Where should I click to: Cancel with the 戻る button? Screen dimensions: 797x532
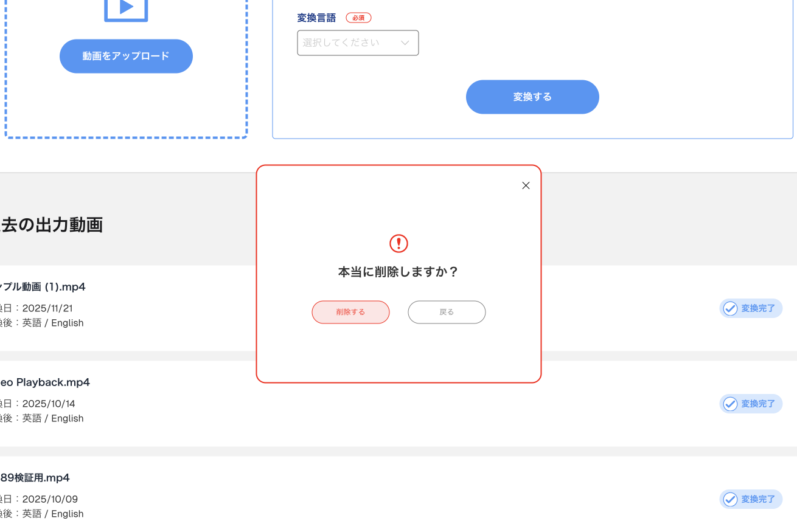(x=447, y=312)
